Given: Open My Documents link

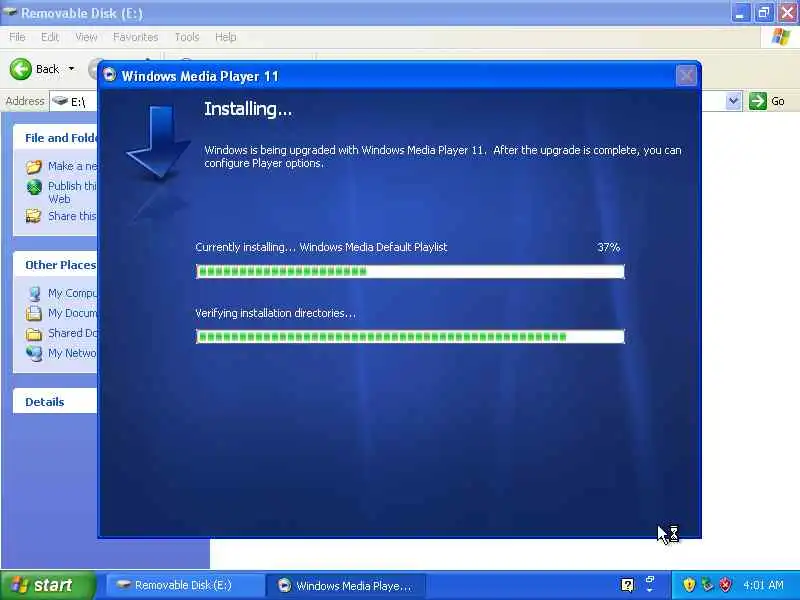Looking at the screenshot, I should 72,313.
